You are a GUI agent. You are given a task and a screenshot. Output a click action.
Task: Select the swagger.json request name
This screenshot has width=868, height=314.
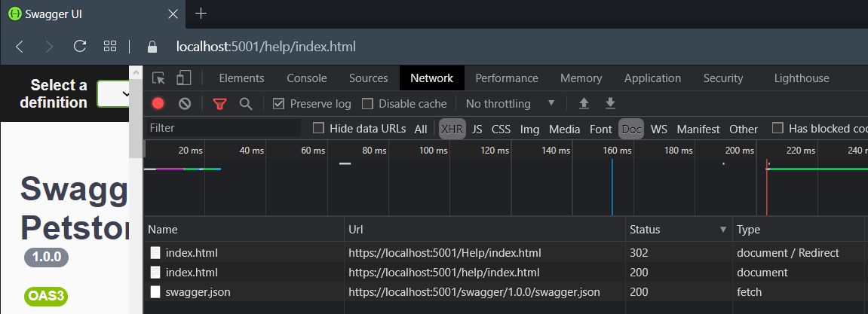pos(198,292)
